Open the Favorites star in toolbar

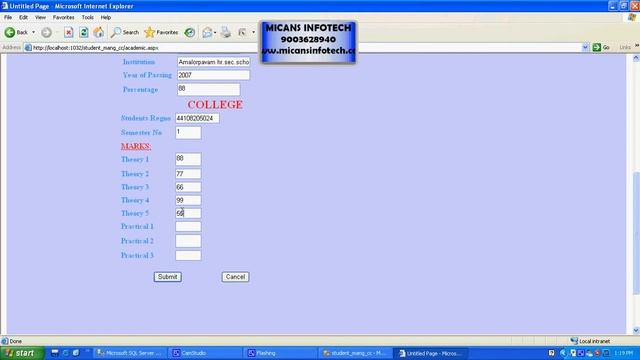[161, 32]
